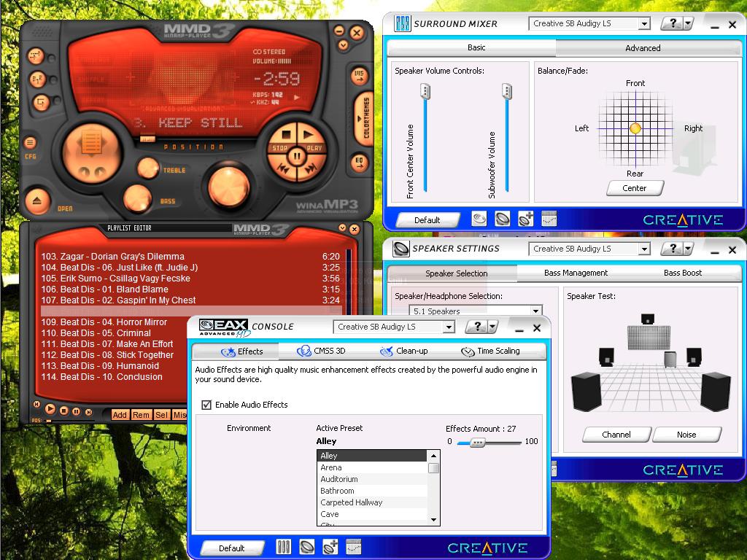
Task: Click speaker-plus icon in Surround Mixer toolbar
Action: pos(525,219)
